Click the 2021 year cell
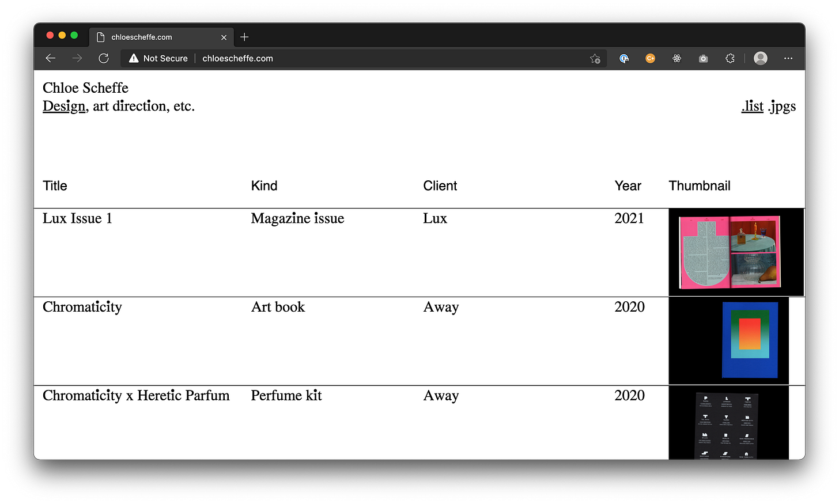 tap(629, 218)
